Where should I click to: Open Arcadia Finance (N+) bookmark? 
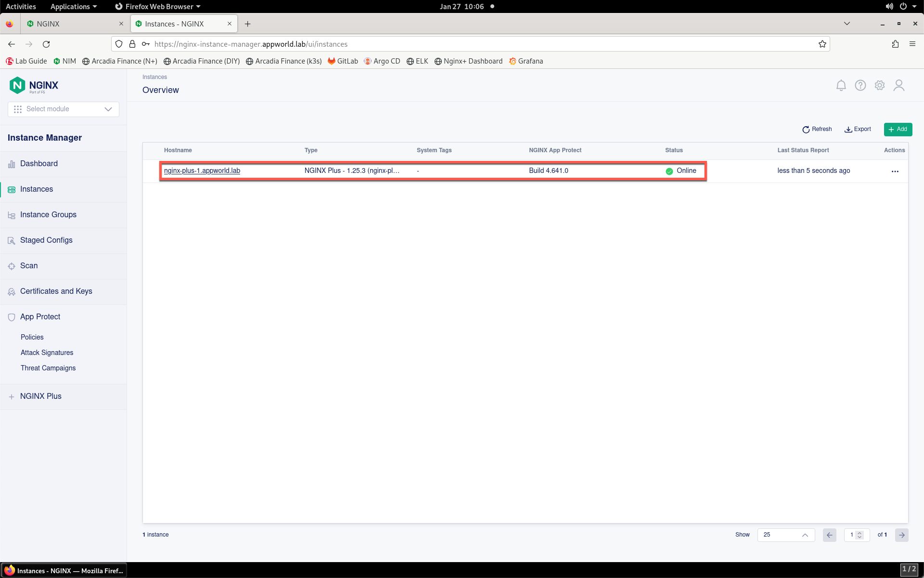120,61
